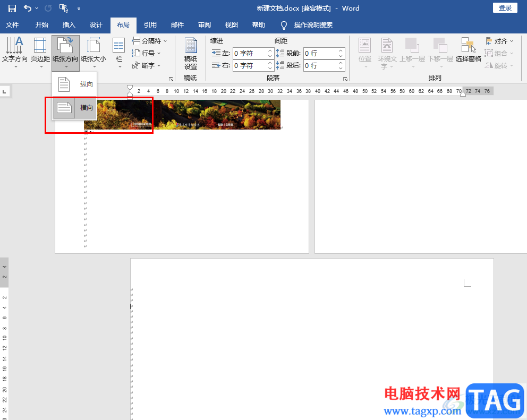Open 纸张大小 paper size tool
This screenshot has width=527, height=420.
(94, 53)
